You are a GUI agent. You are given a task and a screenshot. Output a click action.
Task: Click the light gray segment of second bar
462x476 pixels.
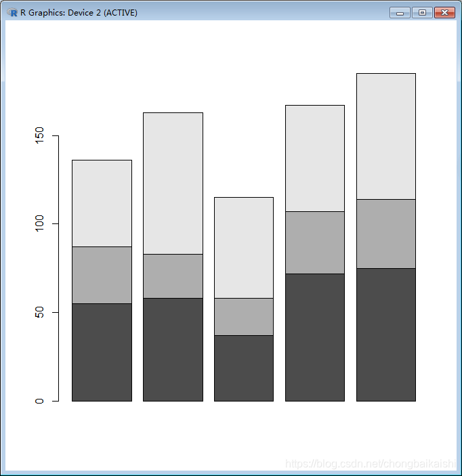pos(173,183)
